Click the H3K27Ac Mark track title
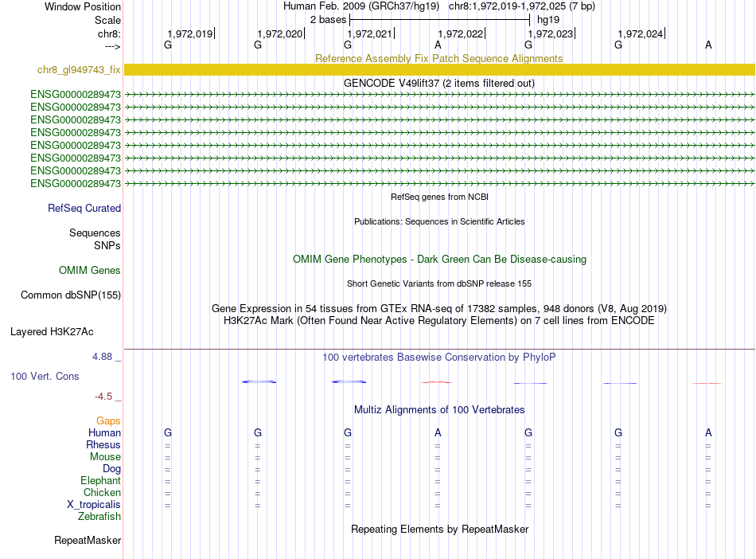756x559 pixels. pyautogui.click(x=439, y=321)
